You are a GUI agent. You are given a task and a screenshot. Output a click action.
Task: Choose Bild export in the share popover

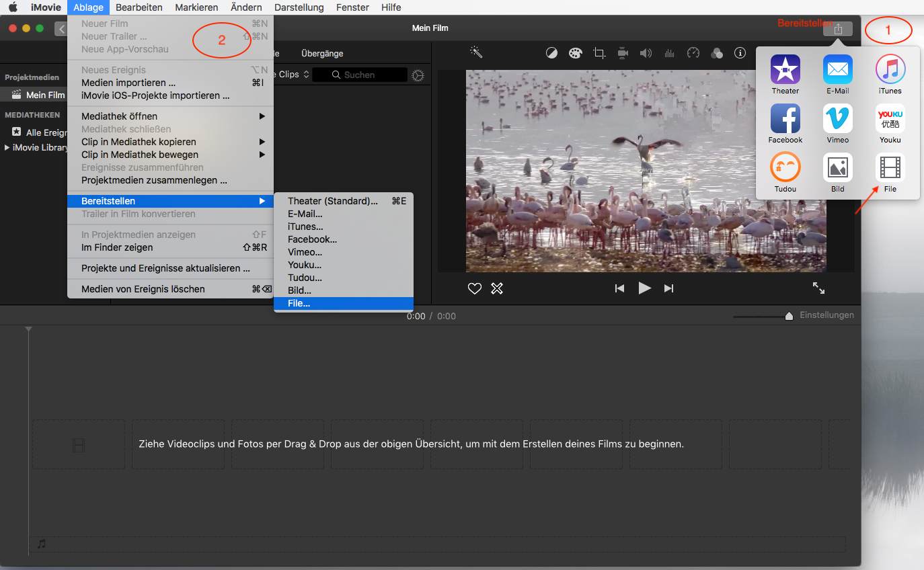(x=837, y=173)
